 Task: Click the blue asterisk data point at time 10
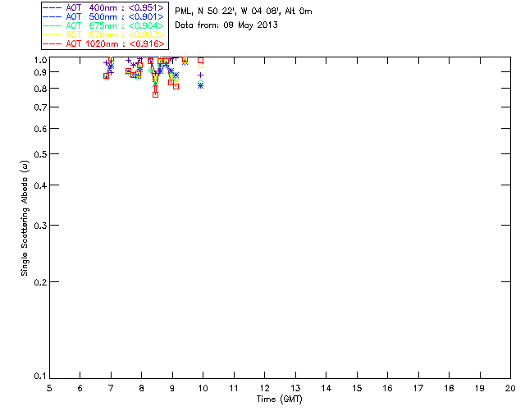tap(200, 86)
